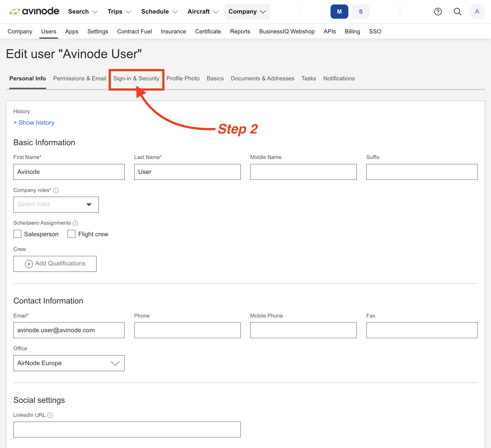Click the info icon beside LinkedIn URL
491x448 pixels.
(x=50, y=415)
